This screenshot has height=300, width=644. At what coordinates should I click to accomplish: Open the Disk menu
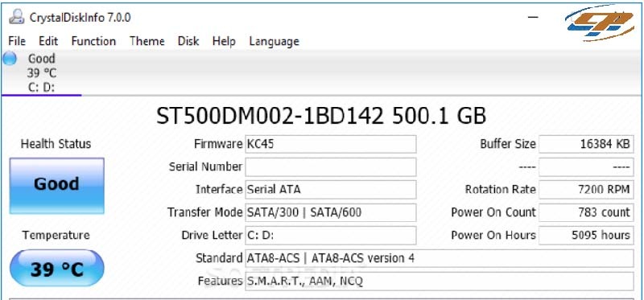tap(188, 41)
